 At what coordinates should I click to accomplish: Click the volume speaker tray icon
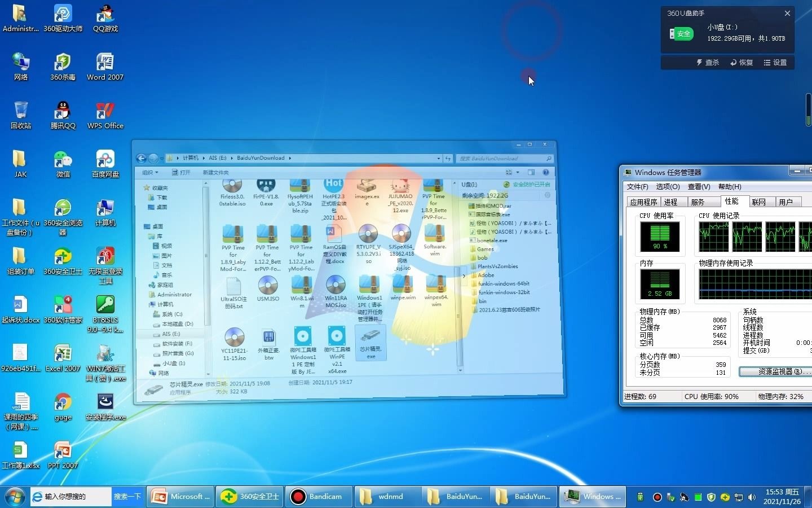point(752,497)
